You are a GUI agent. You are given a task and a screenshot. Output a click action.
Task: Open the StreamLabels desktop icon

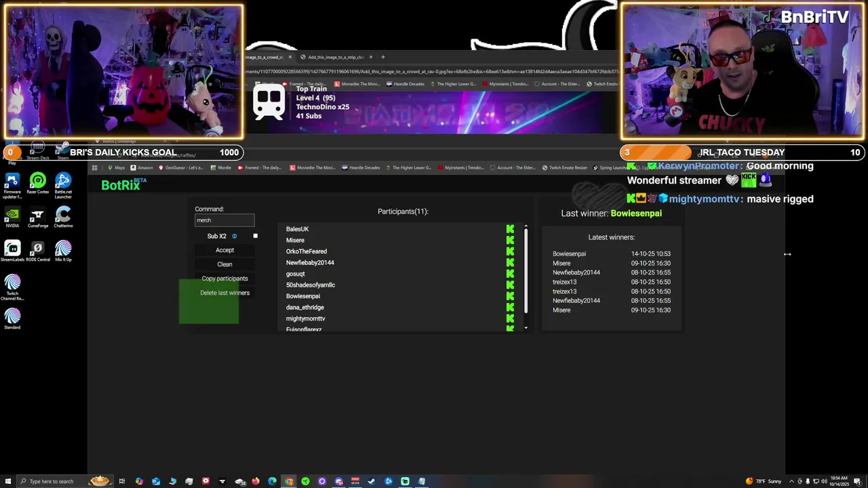12,251
